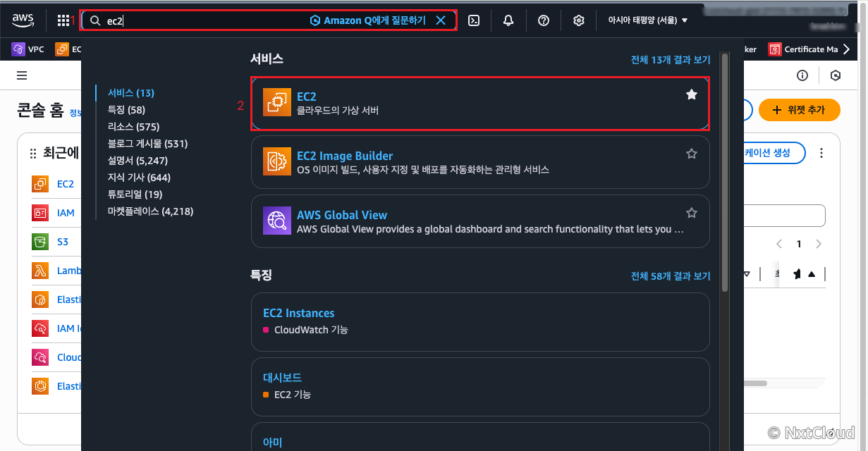Click the 위젯 추가 button
Image resolution: width=868 pixels, height=451 pixels.
coord(800,110)
